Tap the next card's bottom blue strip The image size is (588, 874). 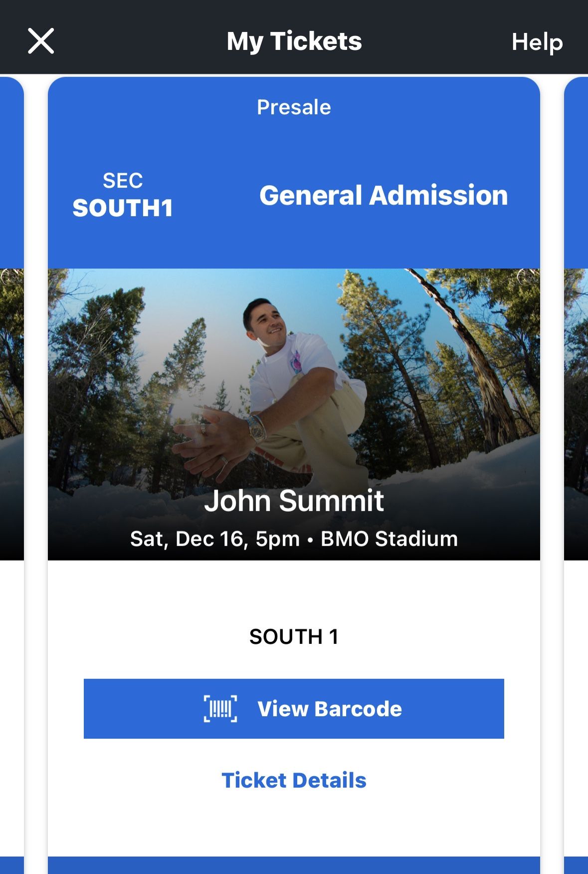coord(577,866)
